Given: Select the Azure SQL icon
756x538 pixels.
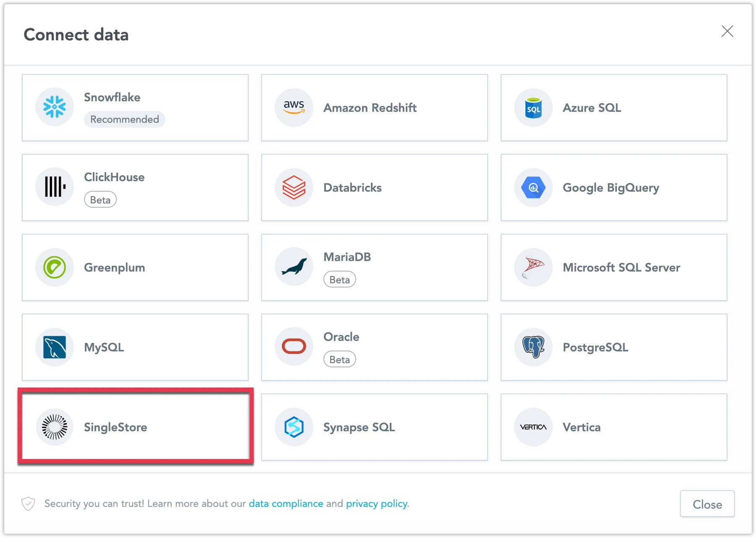Looking at the screenshot, I should [x=533, y=107].
